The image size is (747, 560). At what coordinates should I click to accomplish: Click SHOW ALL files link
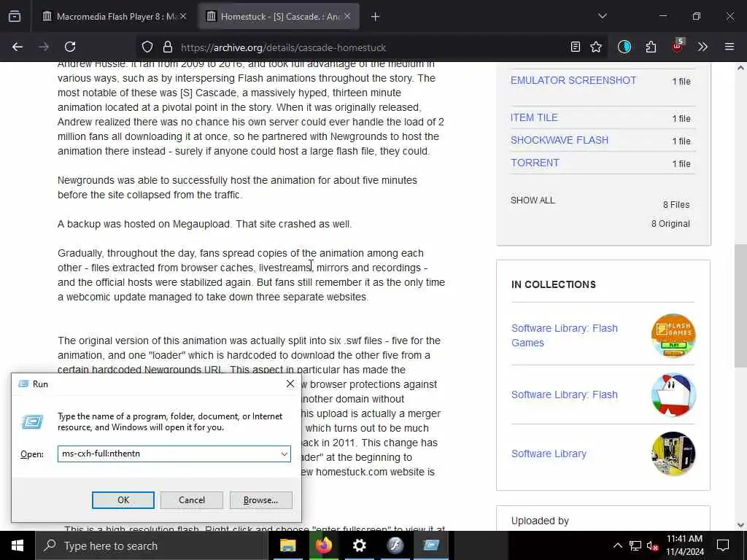pos(533,201)
